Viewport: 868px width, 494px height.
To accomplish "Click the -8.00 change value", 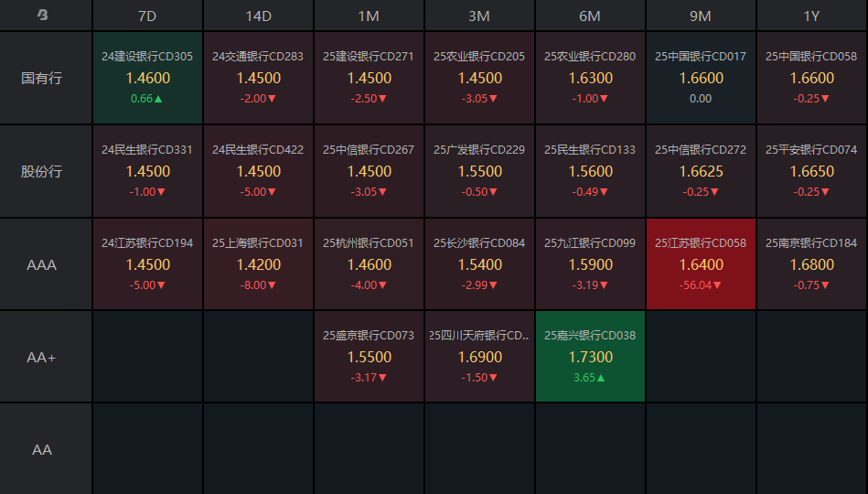I will (x=258, y=285).
